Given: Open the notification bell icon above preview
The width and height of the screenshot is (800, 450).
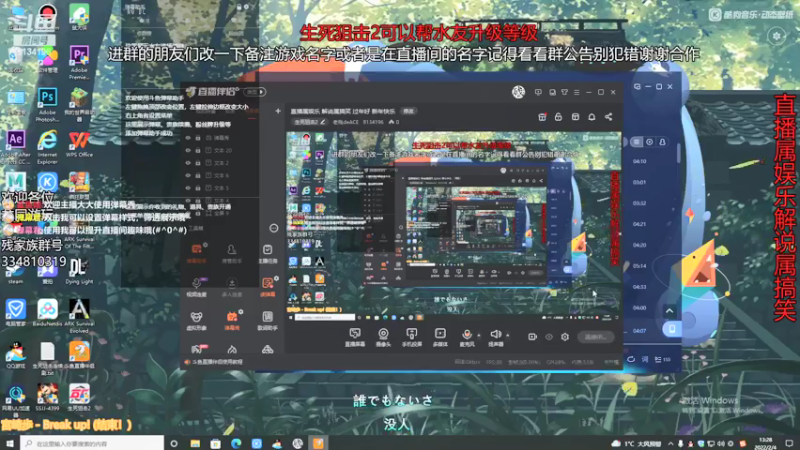Looking at the screenshot, I should pyautogui.click(x=592, y=117).
